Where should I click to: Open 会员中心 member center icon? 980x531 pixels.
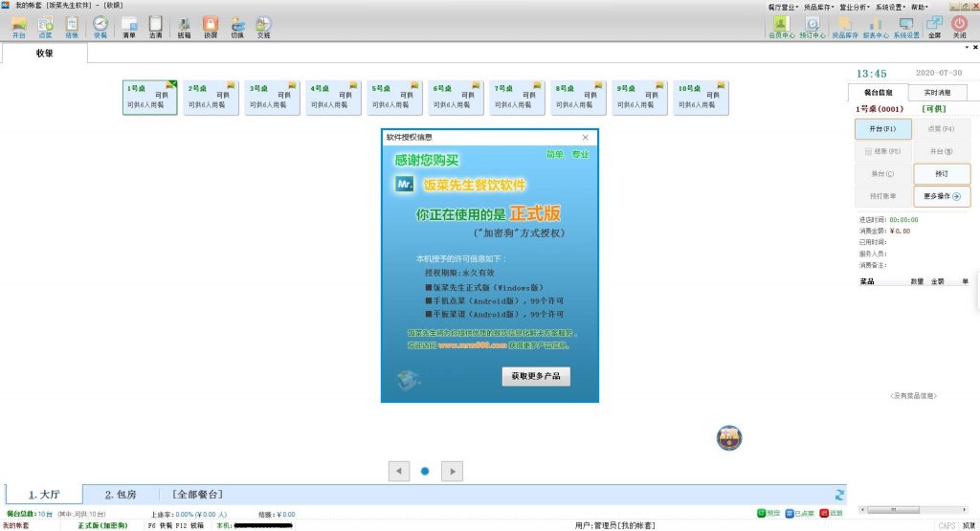pos(781,27)
